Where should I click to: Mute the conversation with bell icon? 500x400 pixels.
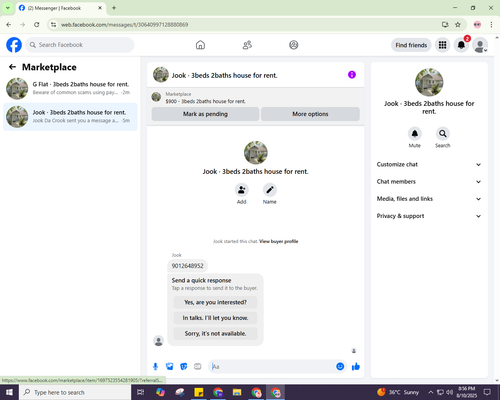tap(415, 134)
